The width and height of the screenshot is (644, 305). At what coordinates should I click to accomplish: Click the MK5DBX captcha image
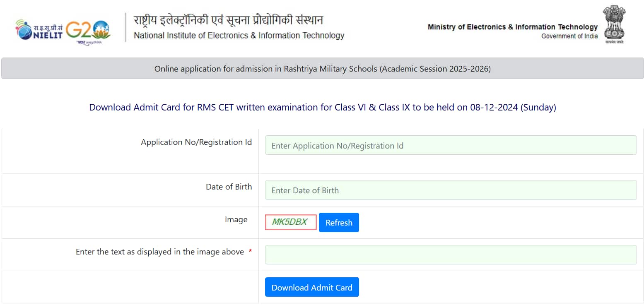click(x=291, y=222)
